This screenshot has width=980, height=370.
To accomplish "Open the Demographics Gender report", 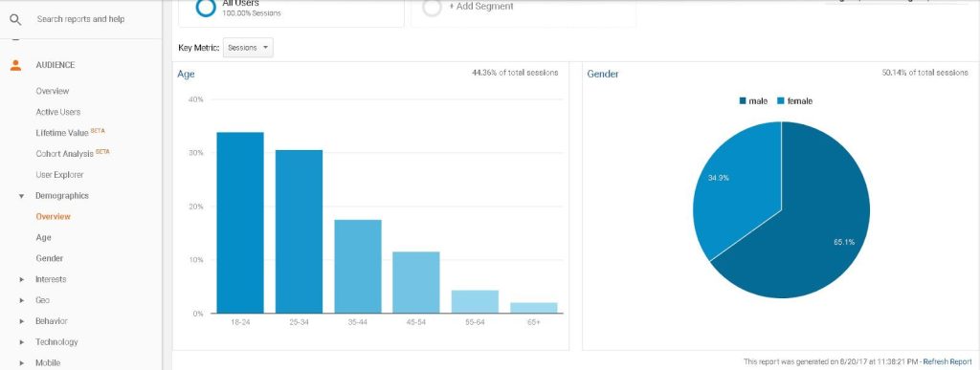I will 50,258.
